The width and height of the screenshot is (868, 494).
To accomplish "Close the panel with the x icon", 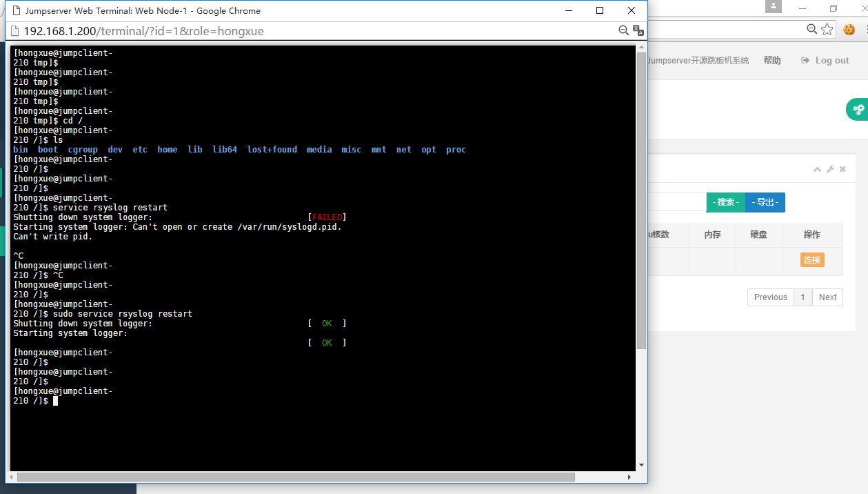I will pos(842,169).
